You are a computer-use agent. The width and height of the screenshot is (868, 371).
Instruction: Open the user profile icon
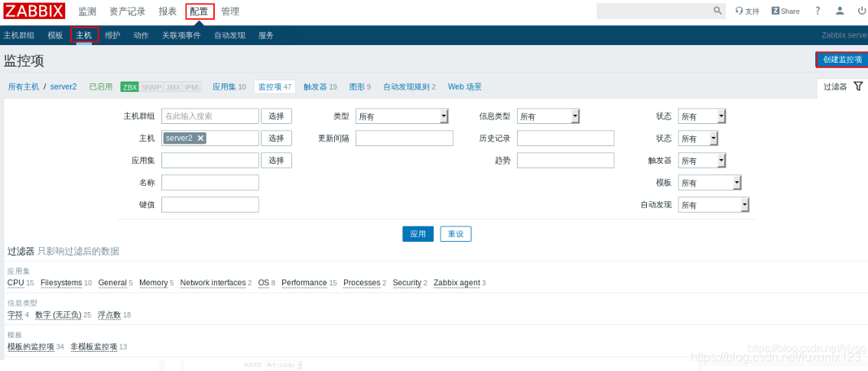click(840, 11)
